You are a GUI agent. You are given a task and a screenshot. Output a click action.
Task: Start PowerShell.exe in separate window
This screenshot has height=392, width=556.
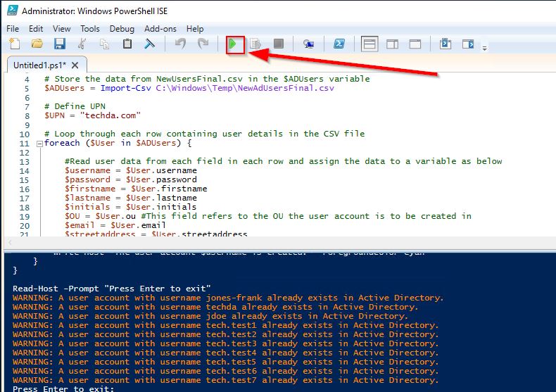click(x=339, y=44)
